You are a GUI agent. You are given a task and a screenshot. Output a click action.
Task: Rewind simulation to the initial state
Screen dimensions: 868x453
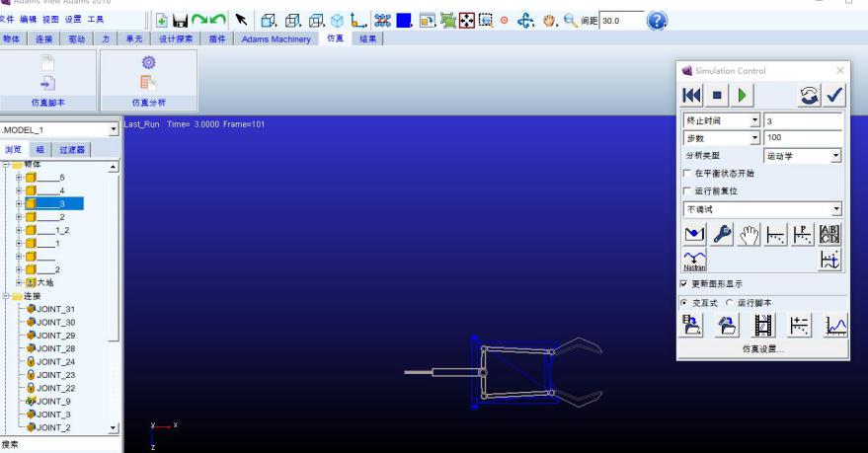pos(692,96)
